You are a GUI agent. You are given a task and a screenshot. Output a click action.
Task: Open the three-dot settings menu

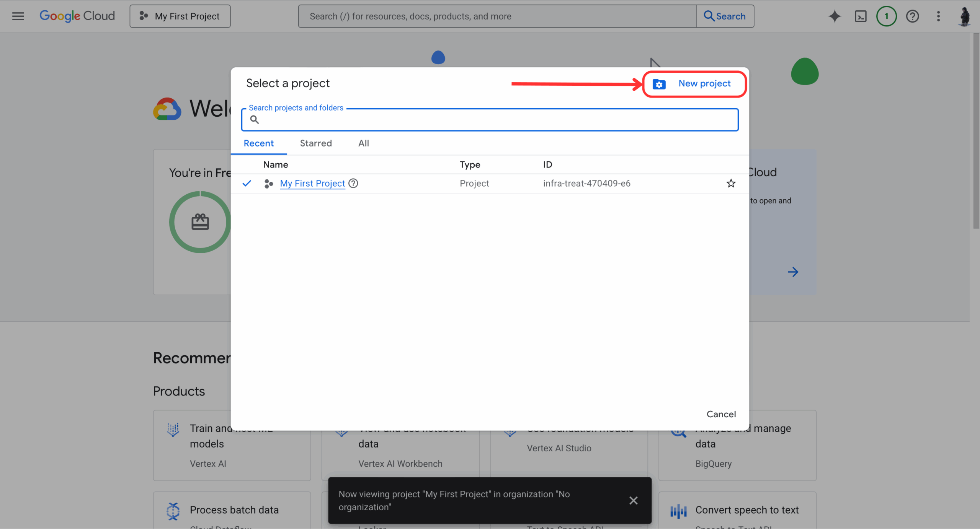938,16
